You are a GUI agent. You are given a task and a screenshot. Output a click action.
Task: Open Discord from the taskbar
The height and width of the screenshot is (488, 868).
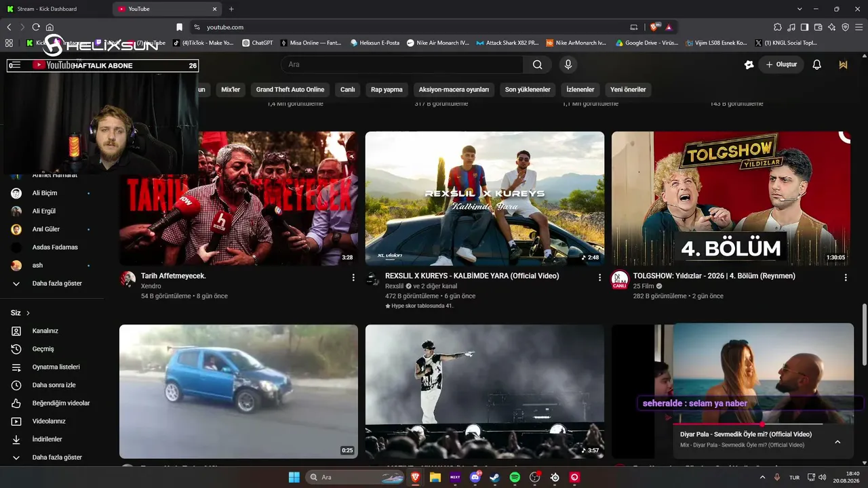tap(475, 477)
